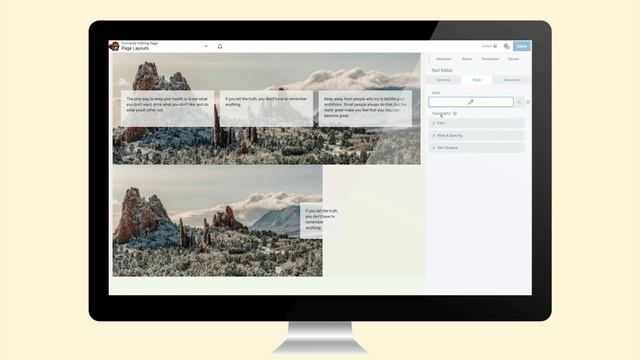
Task: Click the Edited status indicator
Action: [x=489, y=46]
